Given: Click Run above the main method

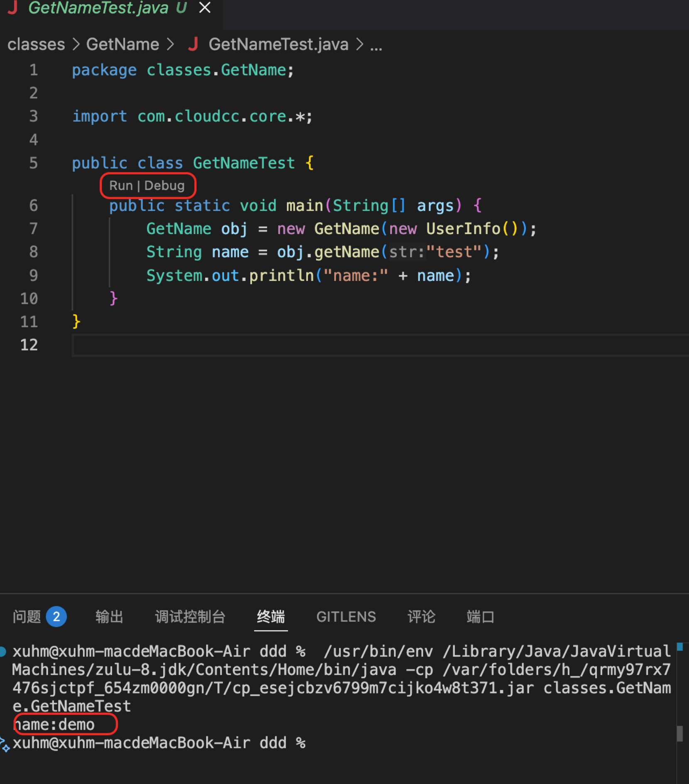Looking at the screenshot, I should point(120,186).
